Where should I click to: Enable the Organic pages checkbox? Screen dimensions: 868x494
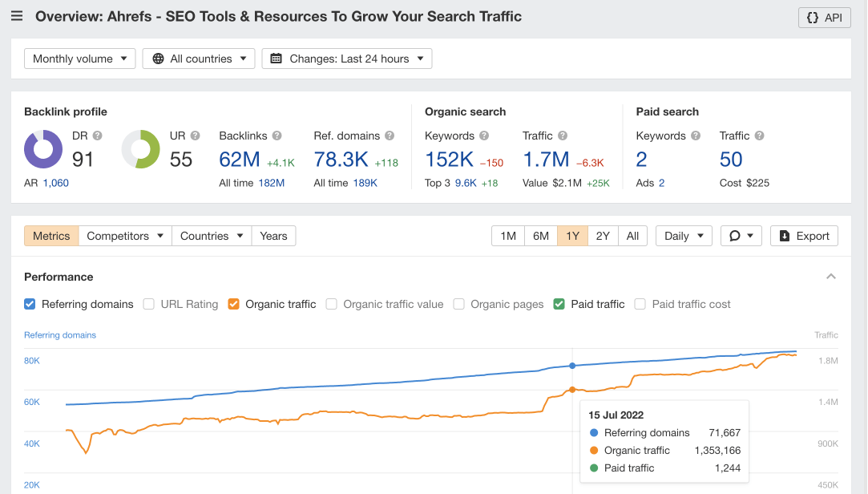(458, 304)
